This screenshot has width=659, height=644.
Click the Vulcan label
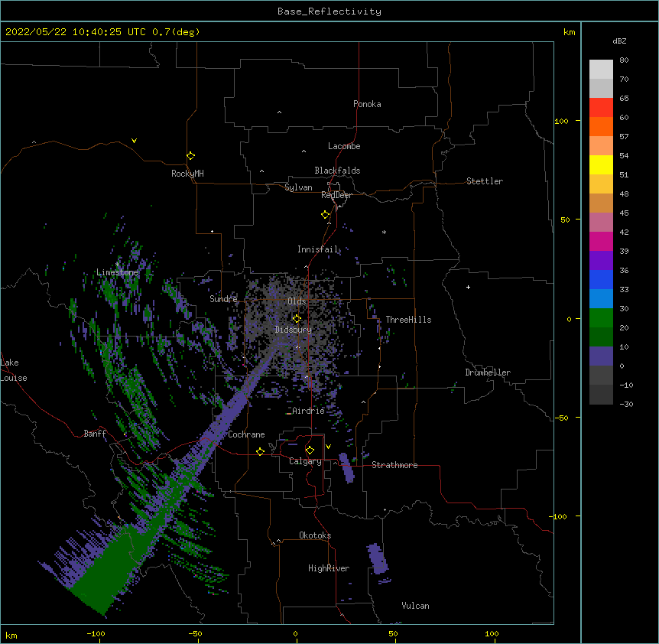(415, 606)
